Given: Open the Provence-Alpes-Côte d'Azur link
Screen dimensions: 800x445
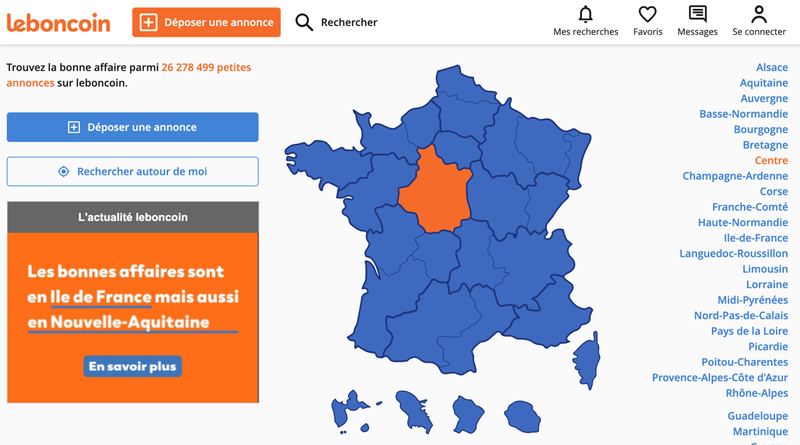Looking at the screenshot, I should [x=720, y=378].
